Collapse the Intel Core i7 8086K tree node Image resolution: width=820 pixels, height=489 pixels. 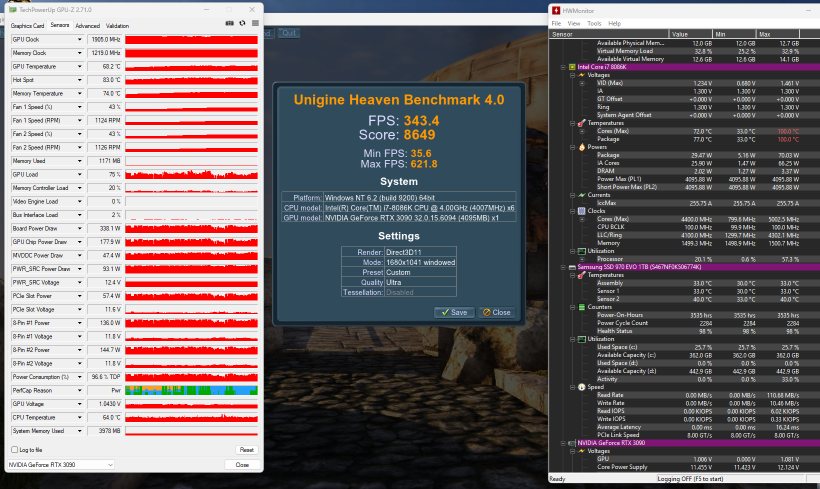[563, 67]
